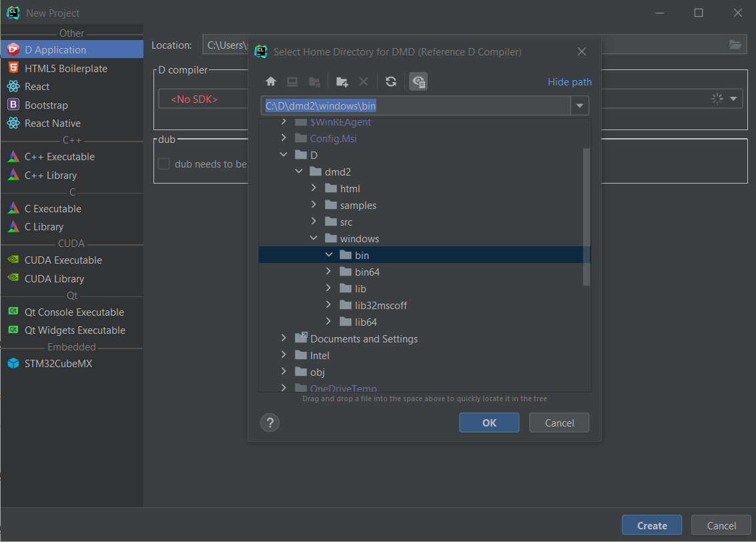Select CUDA Library project type
This screenshot has width=756, height=542.
coord(72,279)
